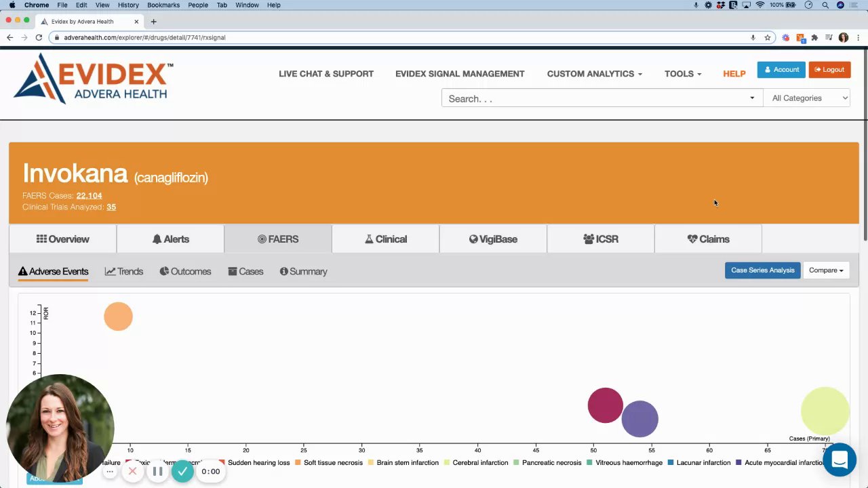Open the All Categories selector

[x=806, y=98]
